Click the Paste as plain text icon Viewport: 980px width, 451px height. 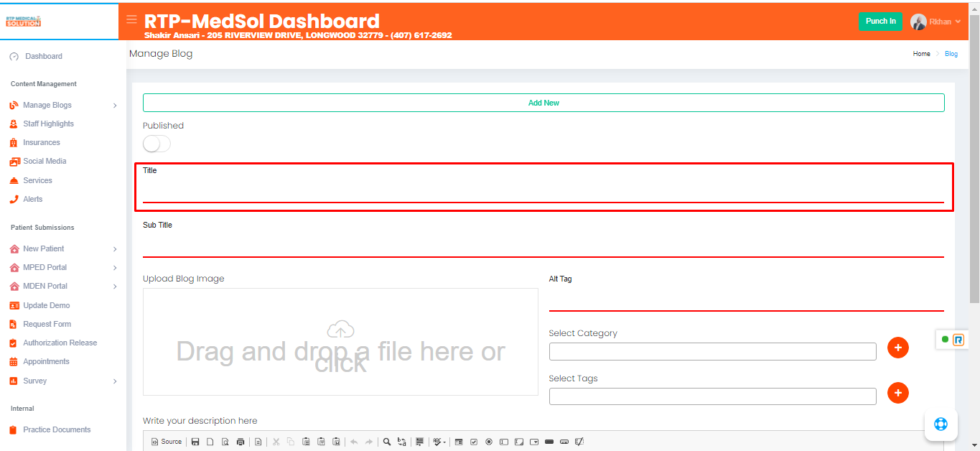tap(321, 442)
